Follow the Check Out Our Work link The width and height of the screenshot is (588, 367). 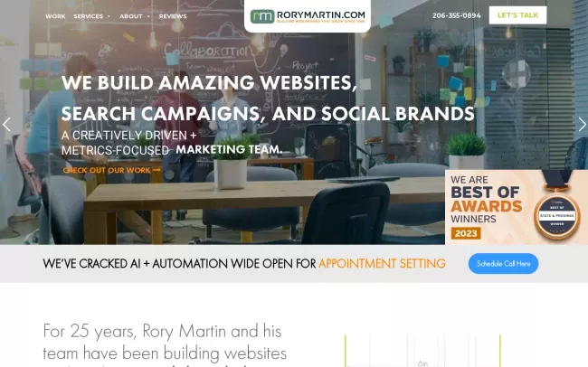(x=112, y=170)
